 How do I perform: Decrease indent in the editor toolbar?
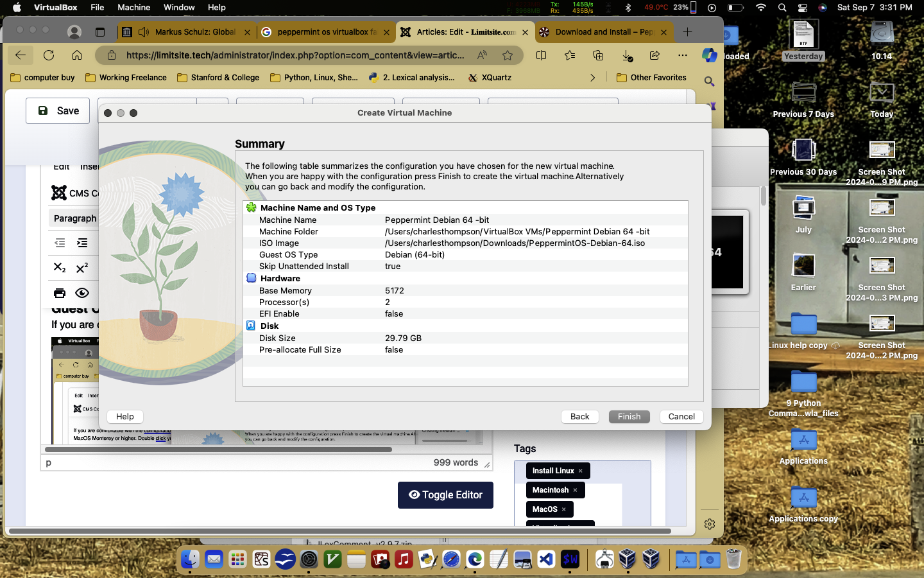tap(60, 243)
